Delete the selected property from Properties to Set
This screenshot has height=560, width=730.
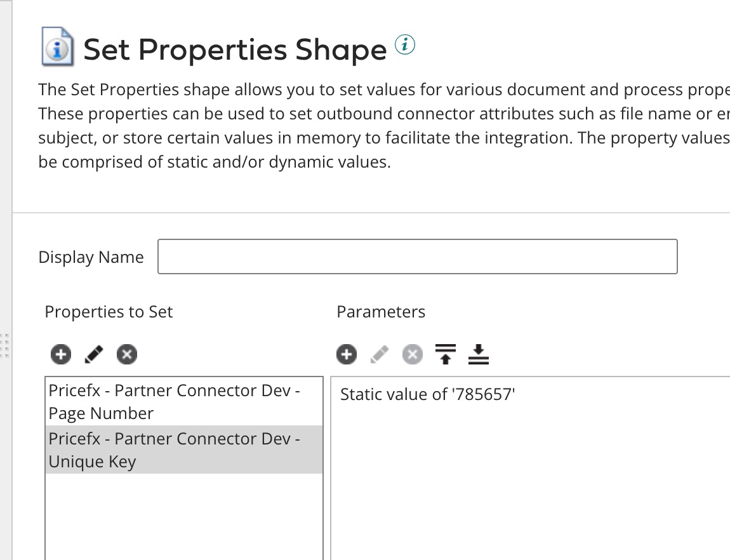[127, 354]
